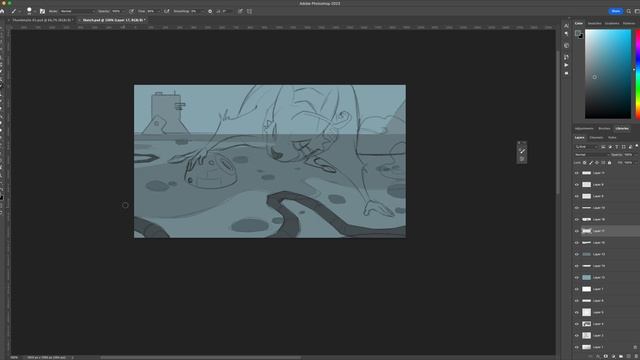The height and width of the screenshot is (360, 640).
Task: Open the Patterns panel tab
Action: point(629,23)
